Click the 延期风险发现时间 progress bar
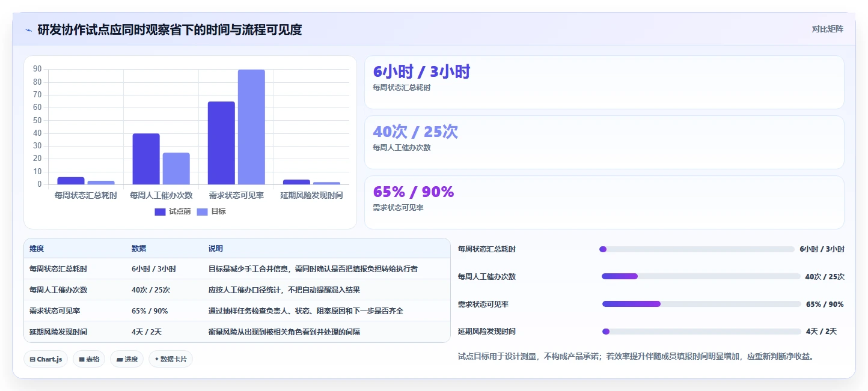The image size is (868, 391). tap(701, 332)
